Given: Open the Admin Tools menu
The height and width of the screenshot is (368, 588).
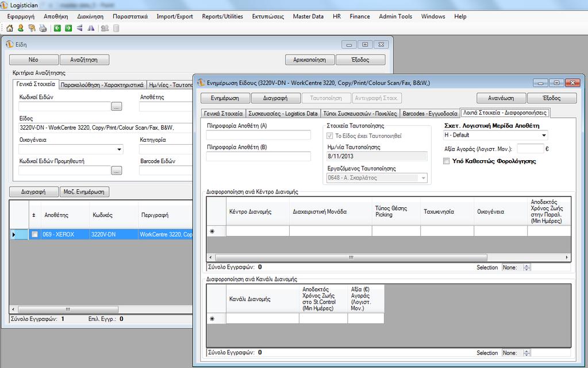Looking at the screenshot, I should (x=395, y=17).
